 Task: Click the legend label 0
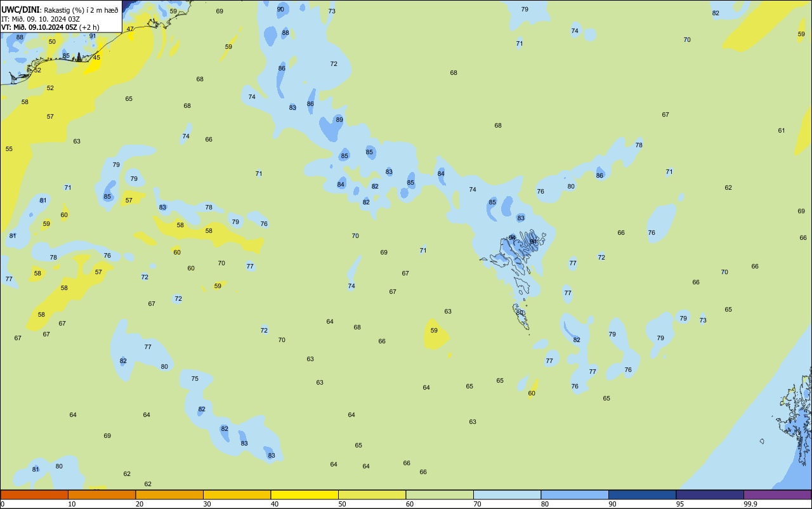(3, 504)
